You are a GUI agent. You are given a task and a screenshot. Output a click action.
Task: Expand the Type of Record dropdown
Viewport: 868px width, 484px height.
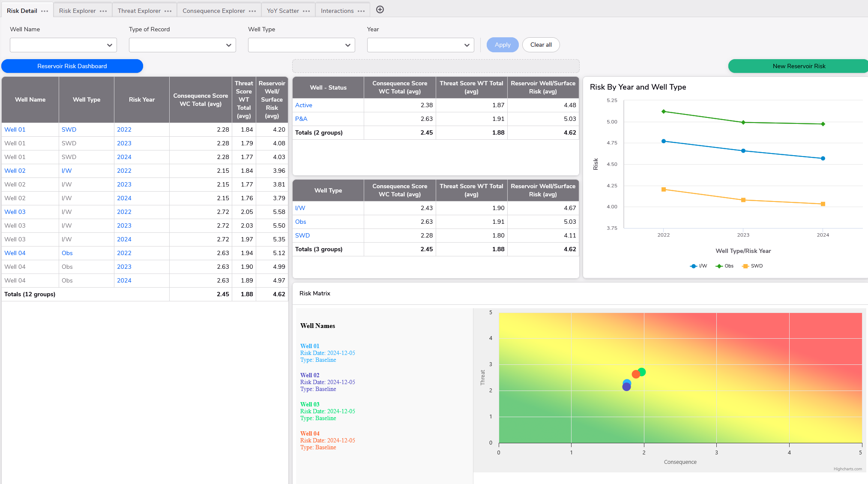point(183,45)
